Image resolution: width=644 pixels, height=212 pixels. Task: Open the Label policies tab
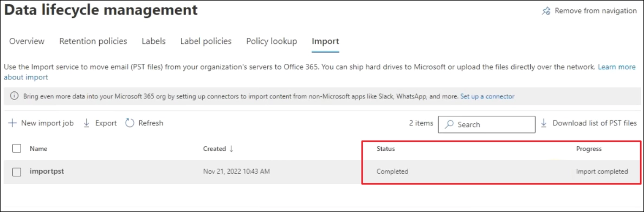click(x=206, y=41)
